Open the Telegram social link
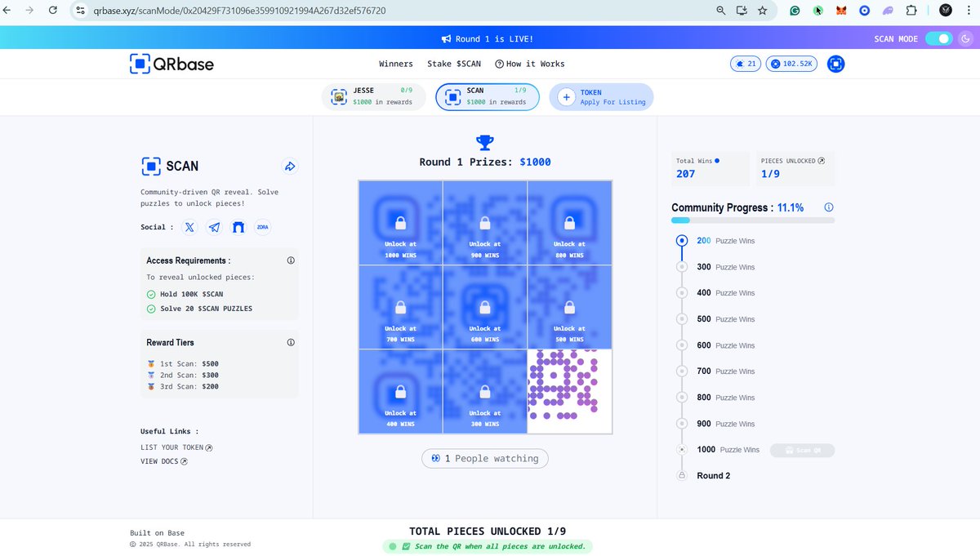Screen dimensions: 980x556 point(214,228)
